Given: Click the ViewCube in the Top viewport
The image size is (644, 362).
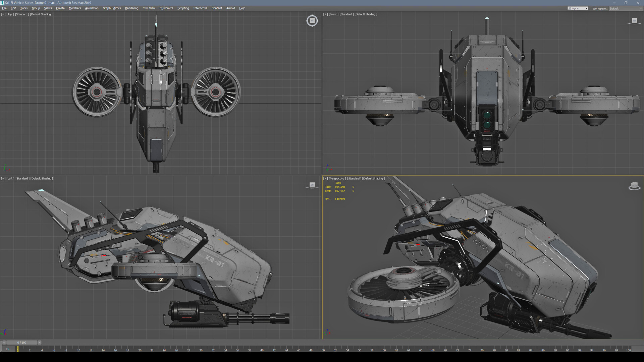Looking at the screenshot, I should tap(312, 20).
